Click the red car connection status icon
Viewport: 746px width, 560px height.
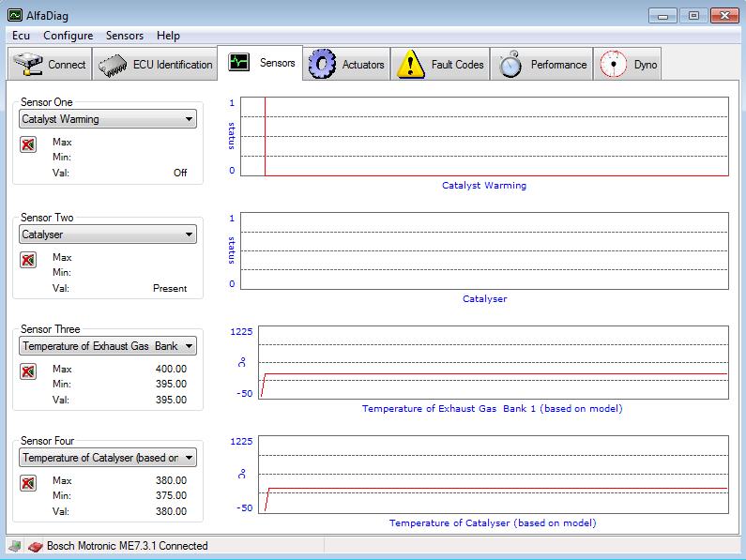[x=35, y=546]
